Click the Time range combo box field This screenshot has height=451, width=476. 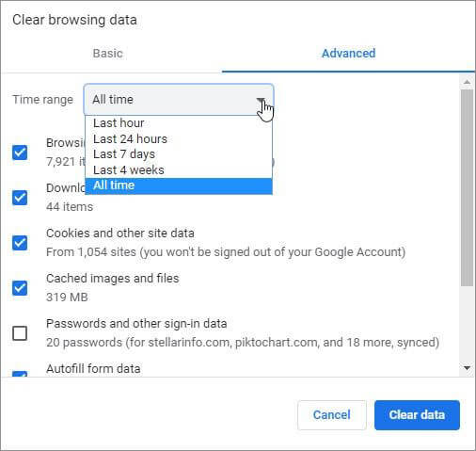179,100
